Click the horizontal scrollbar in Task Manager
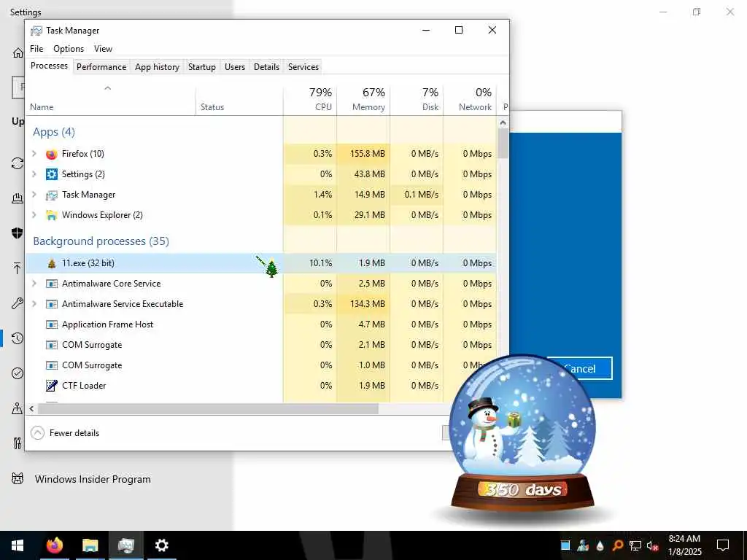747x560 pixels. pyautogui.click(x=209, y=408)
